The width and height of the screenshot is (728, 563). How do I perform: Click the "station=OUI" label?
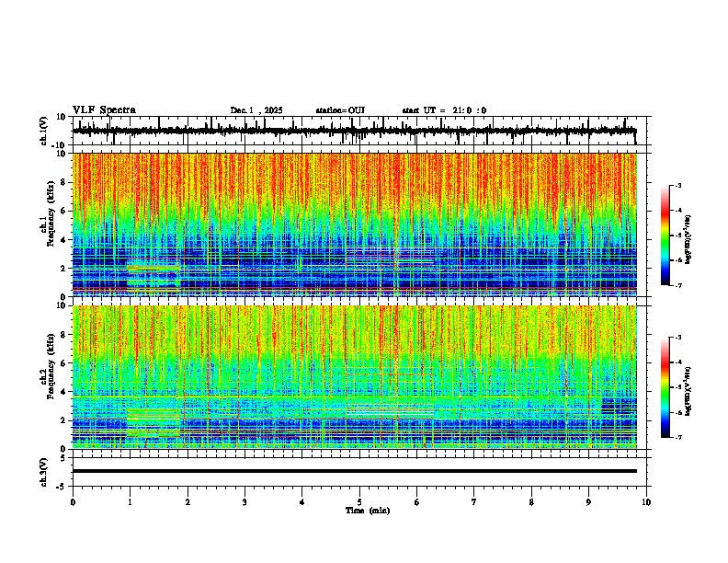coord(340,110)
